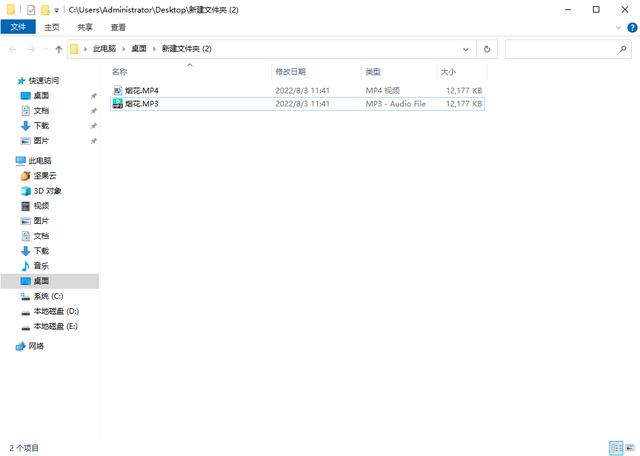Switch to details view in status bar
640x456 pixels.
pos(616,448)
